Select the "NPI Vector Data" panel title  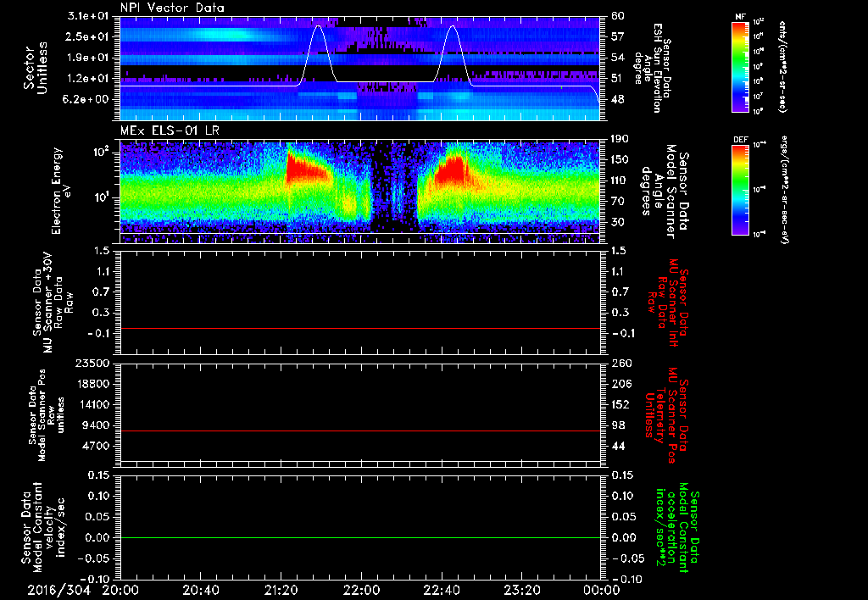coord(172,8)
